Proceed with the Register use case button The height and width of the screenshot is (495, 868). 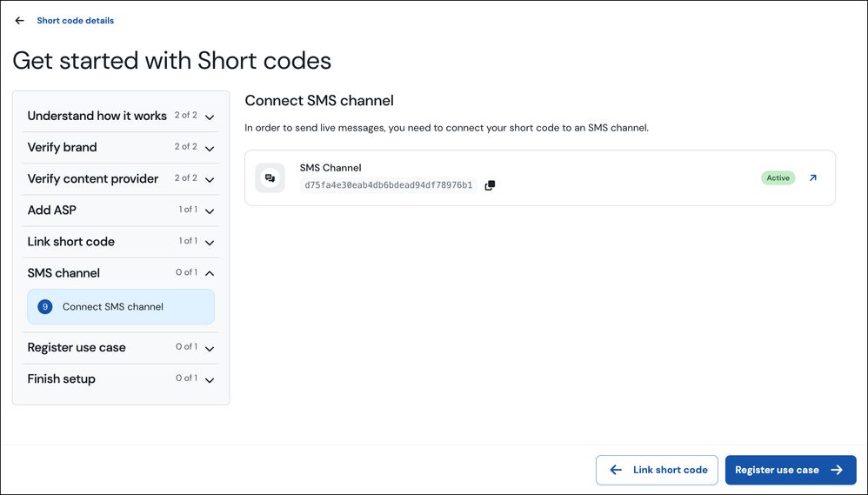click(791, 470)
